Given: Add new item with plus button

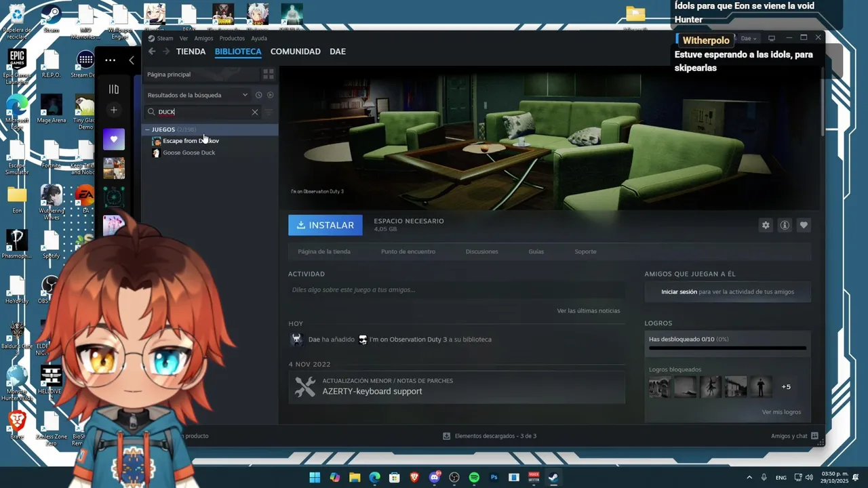Looking at the screenshot, I should [x=114, y=110].
